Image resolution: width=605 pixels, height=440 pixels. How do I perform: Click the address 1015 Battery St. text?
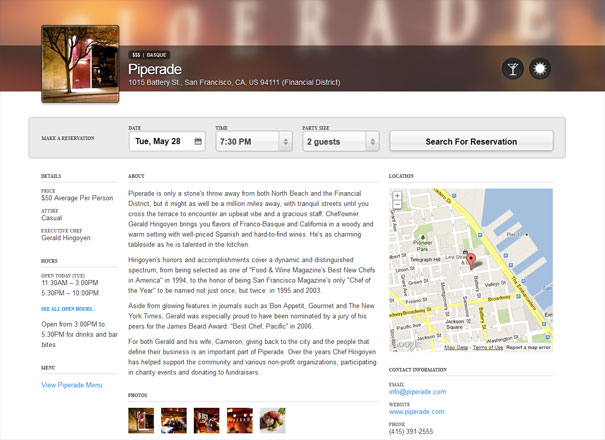click(234, 82)
